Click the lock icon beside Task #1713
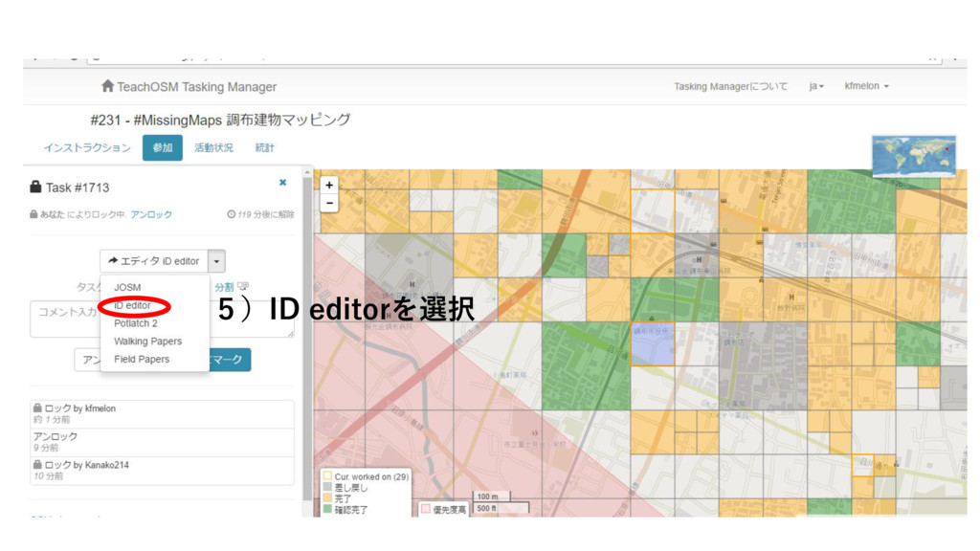 pos(35,187)
